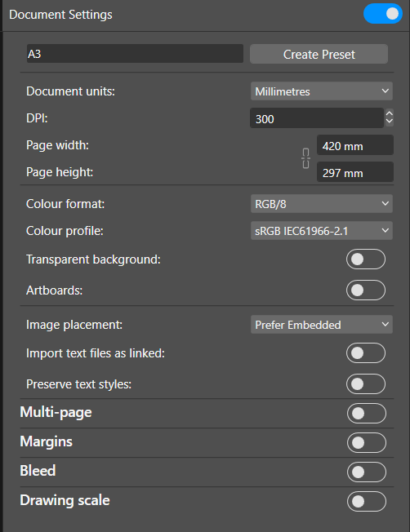Click the Image placement label
Screen dimensions: 410x532
click(74, 325)
